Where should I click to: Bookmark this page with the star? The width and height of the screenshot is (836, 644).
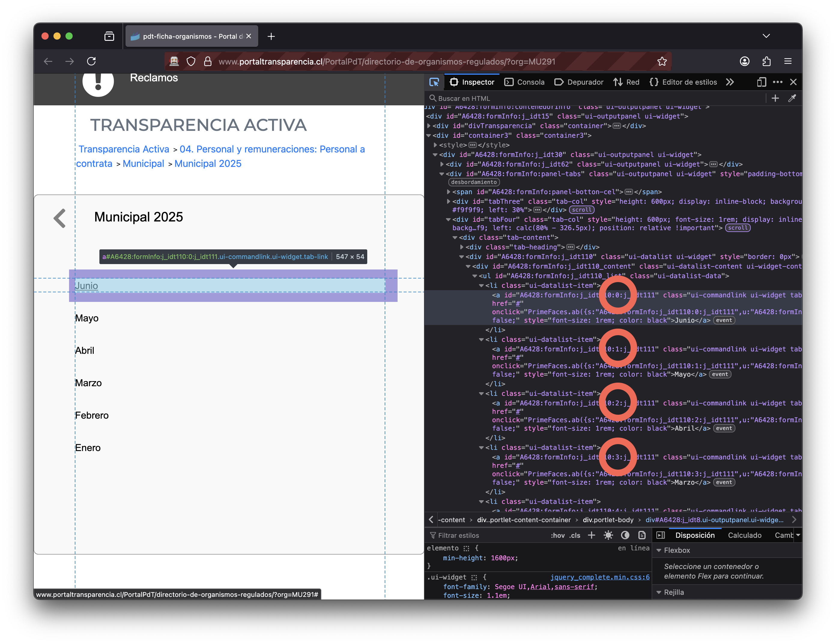[x=662, y=61]
